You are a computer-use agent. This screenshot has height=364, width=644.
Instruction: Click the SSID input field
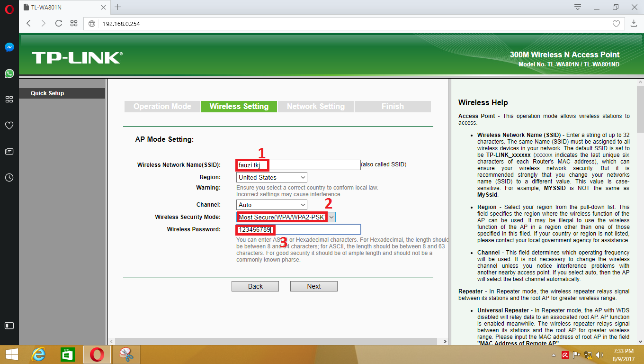(x=298, y=165)
